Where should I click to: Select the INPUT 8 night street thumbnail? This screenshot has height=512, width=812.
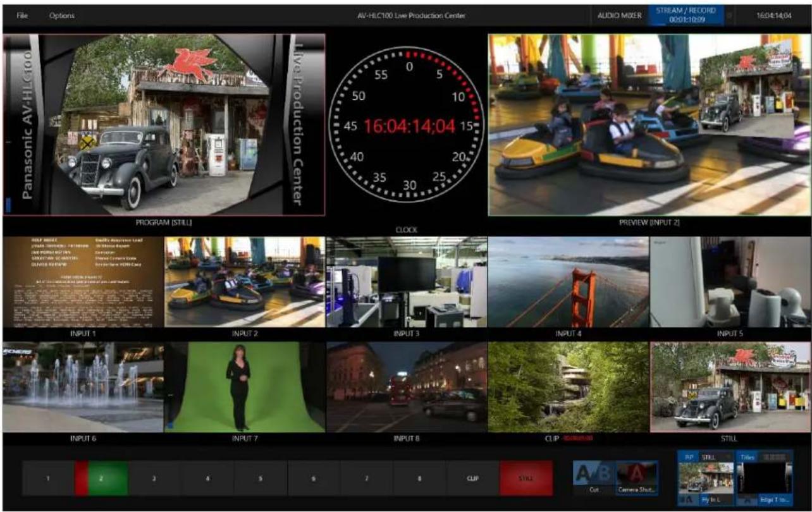pyautogui.click(x=407, y=387)
